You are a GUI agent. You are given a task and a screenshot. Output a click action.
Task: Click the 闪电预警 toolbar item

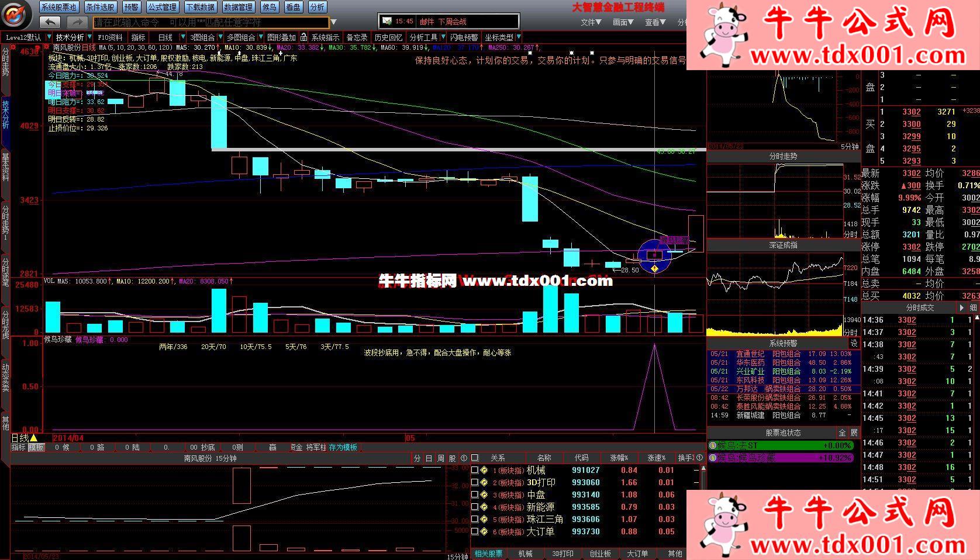tap(464, 37)
